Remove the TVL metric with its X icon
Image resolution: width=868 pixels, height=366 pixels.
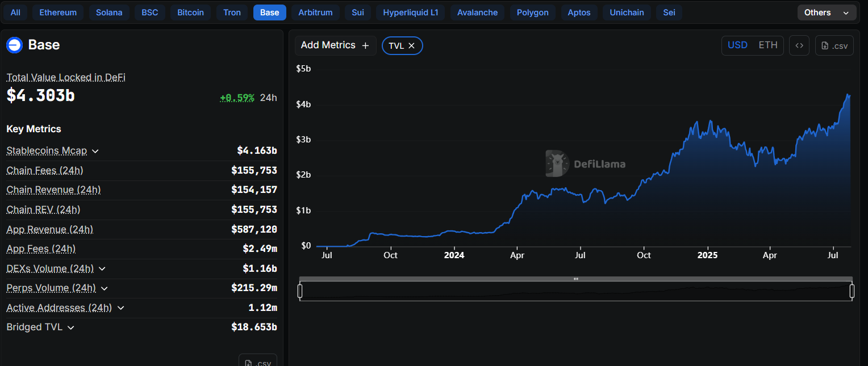click(x=412, y=46)
